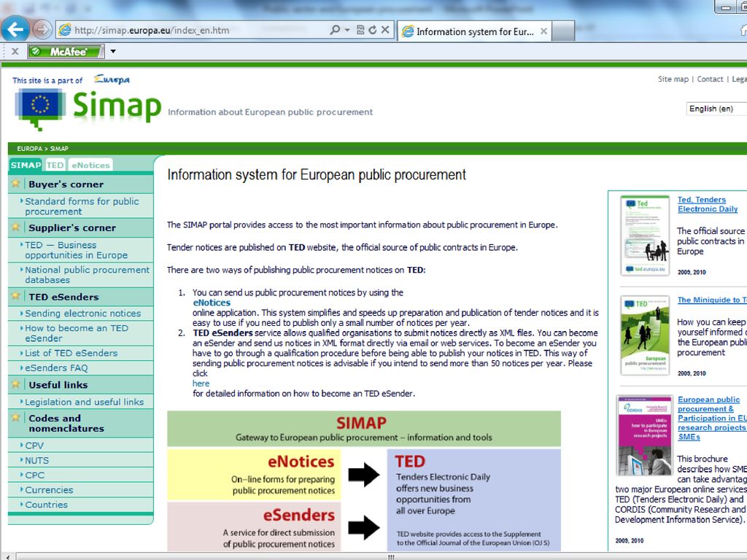Viewport: 747px width, 560px height.
Task: Click the Supplier's corner heading
Action: pos(72,227)
